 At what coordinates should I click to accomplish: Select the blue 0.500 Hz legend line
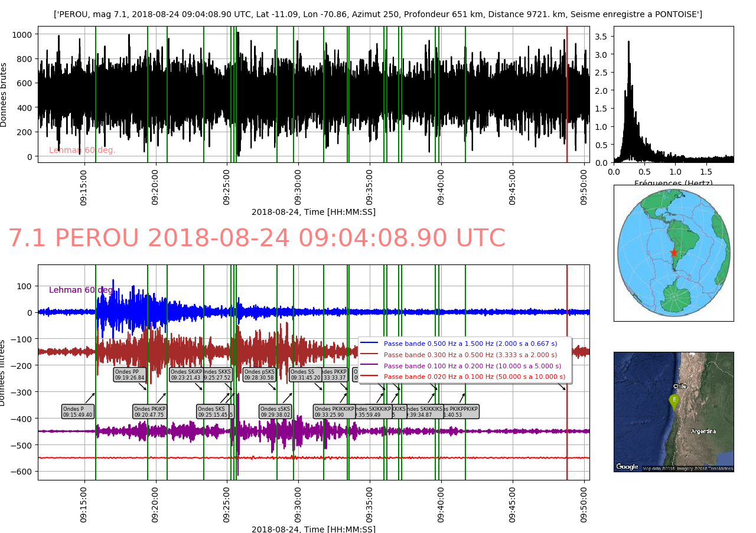369,343
